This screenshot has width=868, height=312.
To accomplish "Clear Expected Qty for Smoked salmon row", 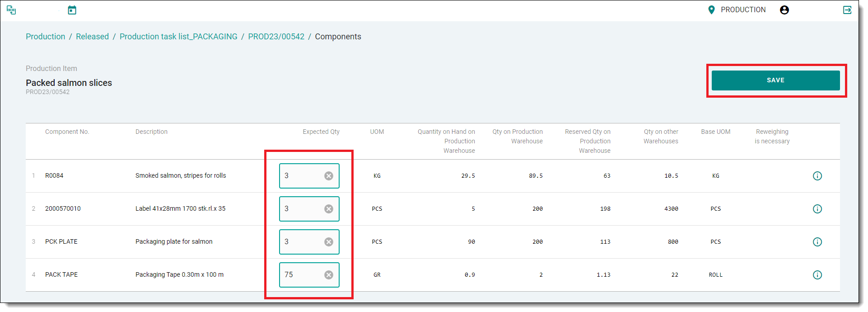I will [329, 176].
